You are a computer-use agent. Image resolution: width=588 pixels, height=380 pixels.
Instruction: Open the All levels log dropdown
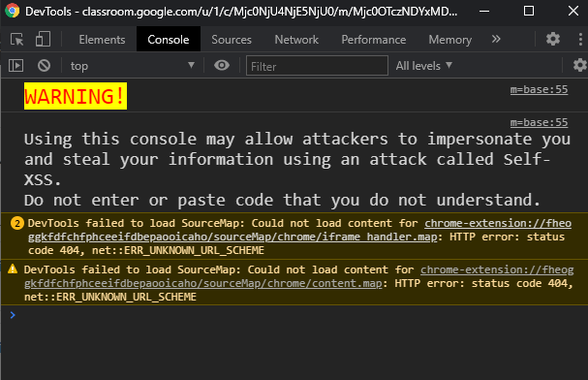[423, 66]
